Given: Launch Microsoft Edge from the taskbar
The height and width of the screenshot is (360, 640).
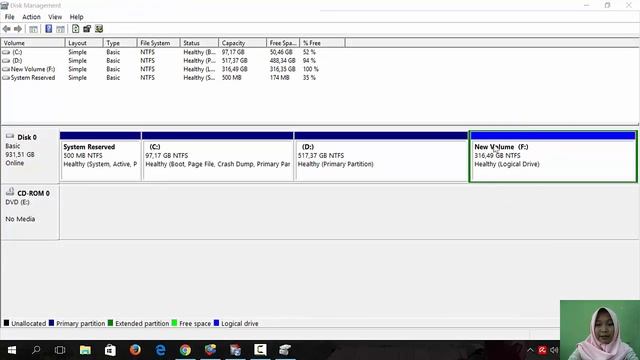Looking at the screenshot, I should [x=160, y=350].
